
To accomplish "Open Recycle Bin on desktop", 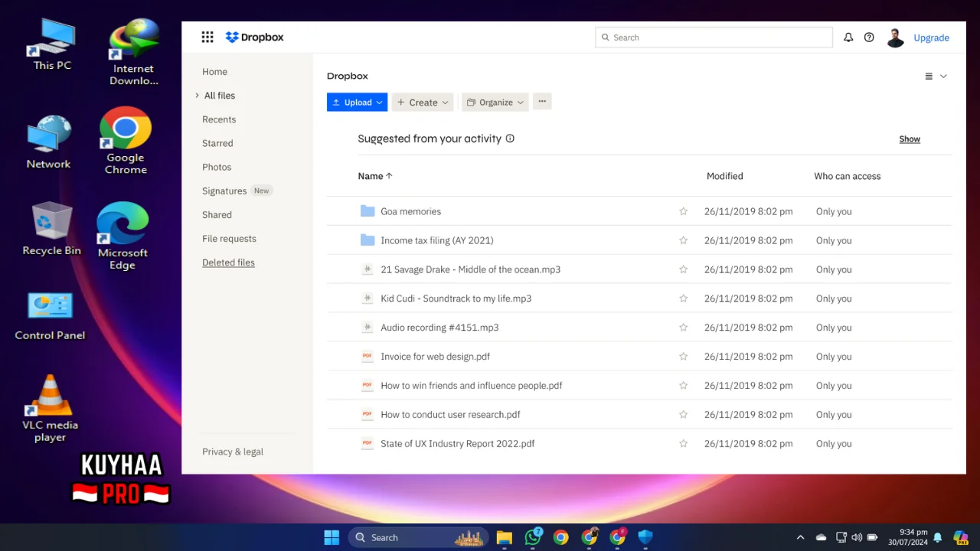I will pos(51,229).
